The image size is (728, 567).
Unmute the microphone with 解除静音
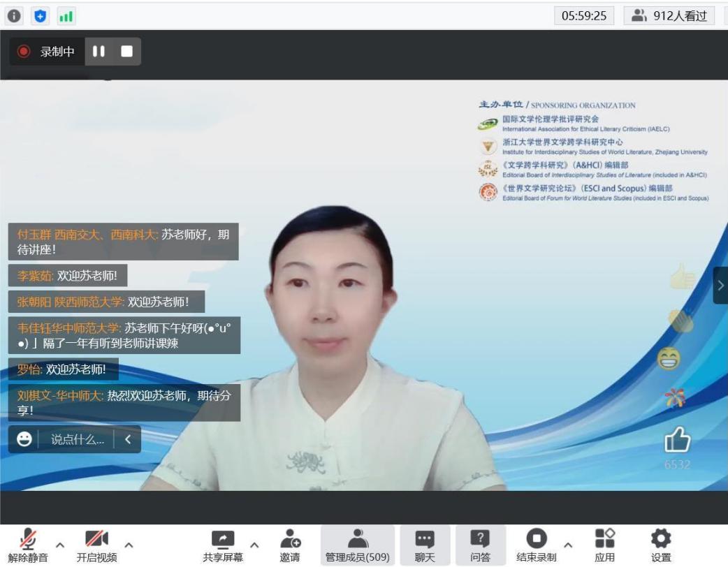coord(28,545)
